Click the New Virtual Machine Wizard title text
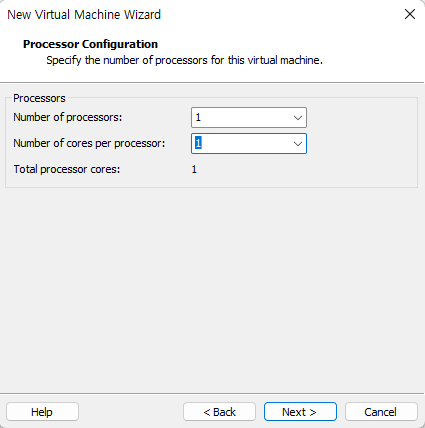The image size is (425, 428). point(84,15)
